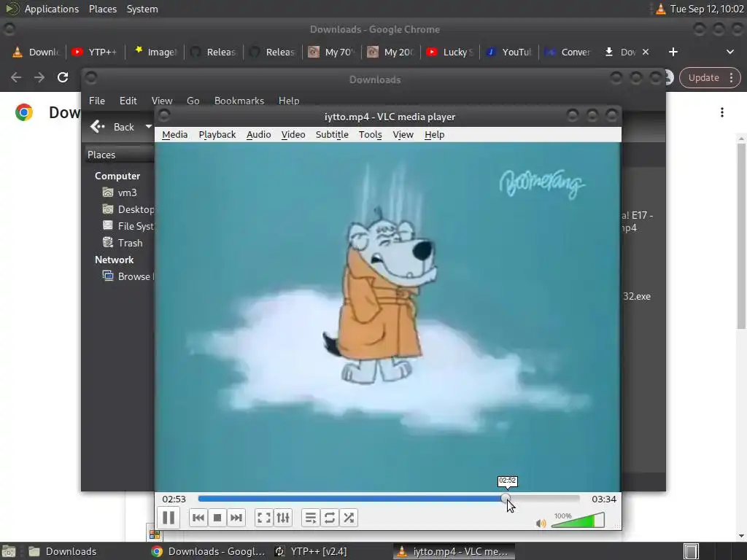Image resolution: width=747 pixels, height=560 pixels.
Task: Select vm3 in Places sidebar
Action: point(120,192)
